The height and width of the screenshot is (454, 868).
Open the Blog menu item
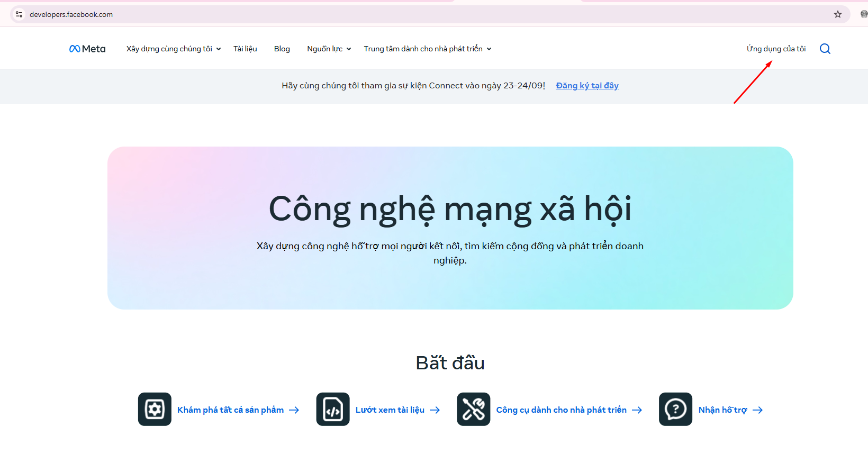click(282, 49)
